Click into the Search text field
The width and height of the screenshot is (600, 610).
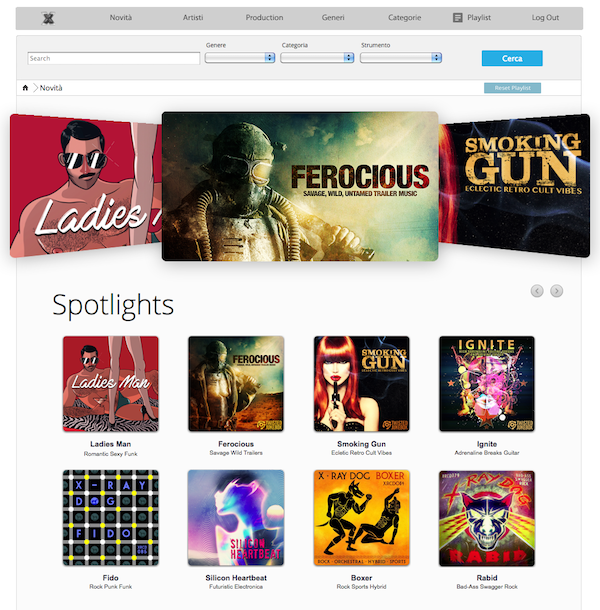[114, 58]
